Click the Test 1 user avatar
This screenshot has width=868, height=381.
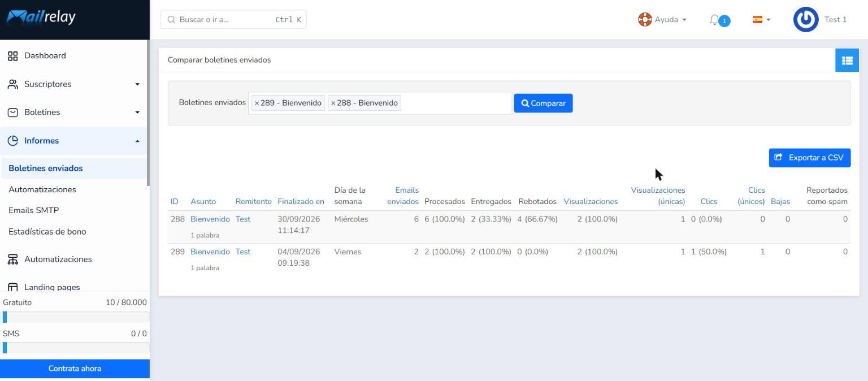(806, 20)
